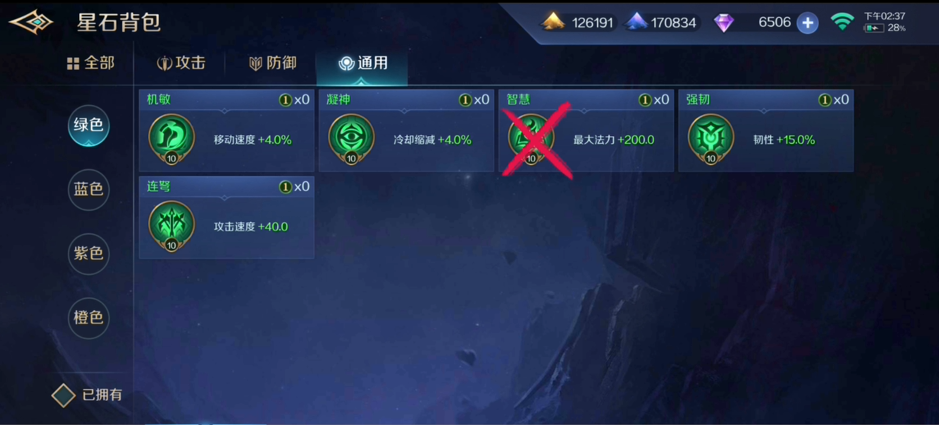
Task: Select the crossed-out 智慧 stone icon
Action: tap(531, 138)
